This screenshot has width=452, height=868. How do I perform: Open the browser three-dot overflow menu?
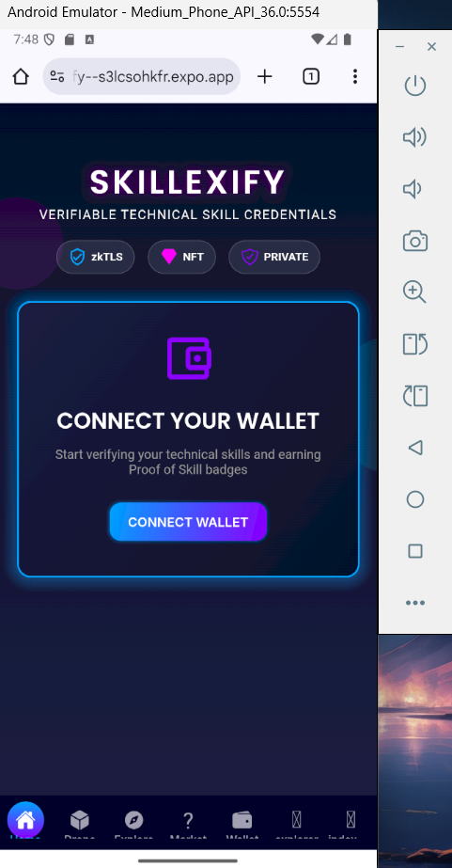click(x=355, y=76)
